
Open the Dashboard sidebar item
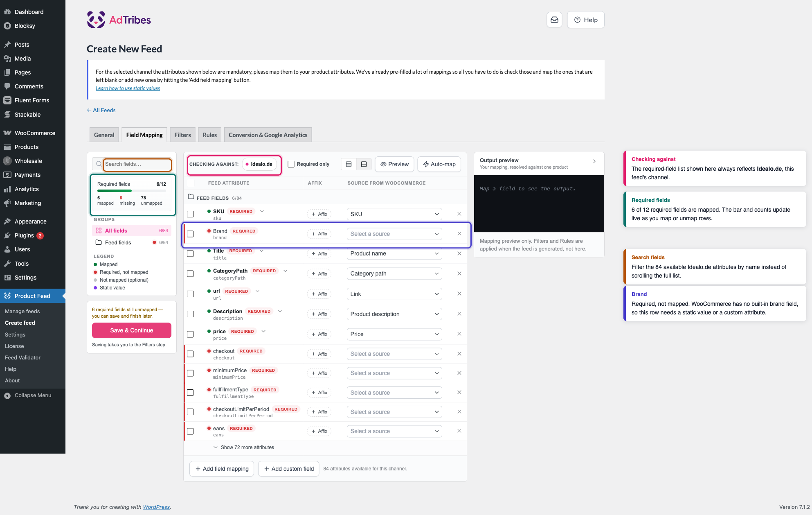33,12
